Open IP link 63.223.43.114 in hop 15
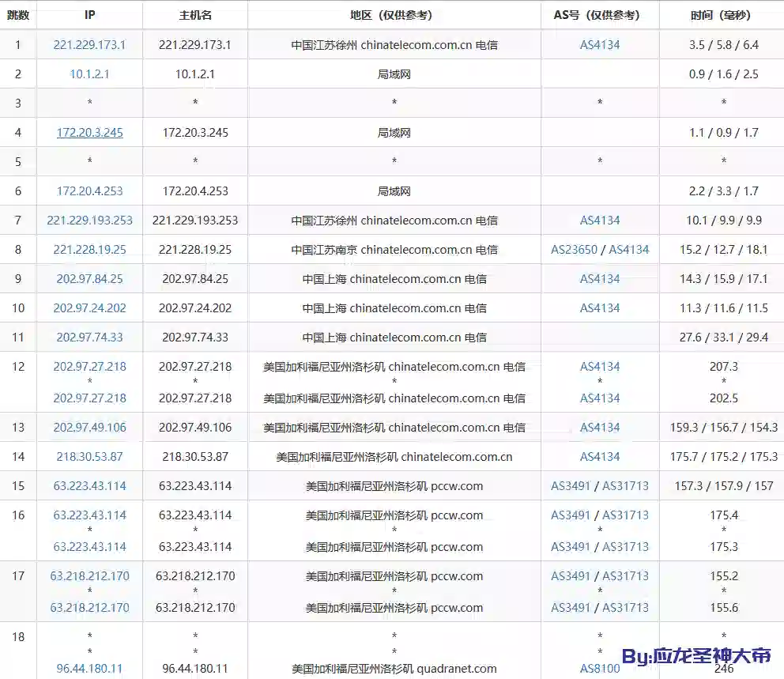 pyautogui.click(x=89, y=486)
